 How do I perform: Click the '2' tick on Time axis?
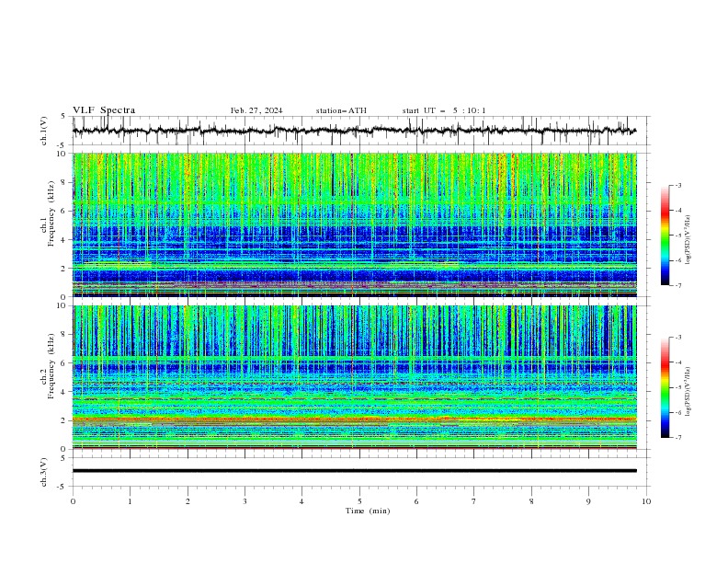(x=188, y=501)
